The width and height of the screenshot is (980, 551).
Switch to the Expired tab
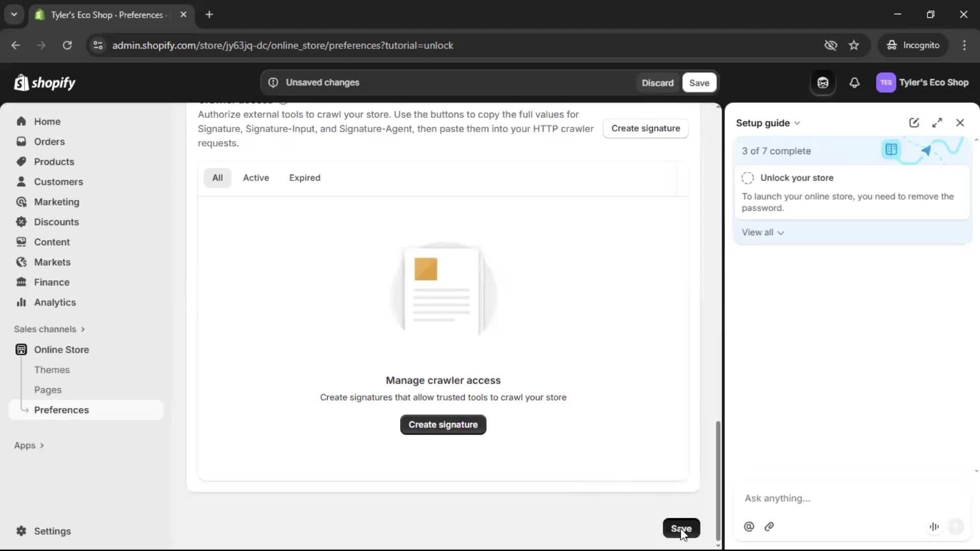(305, 178)
